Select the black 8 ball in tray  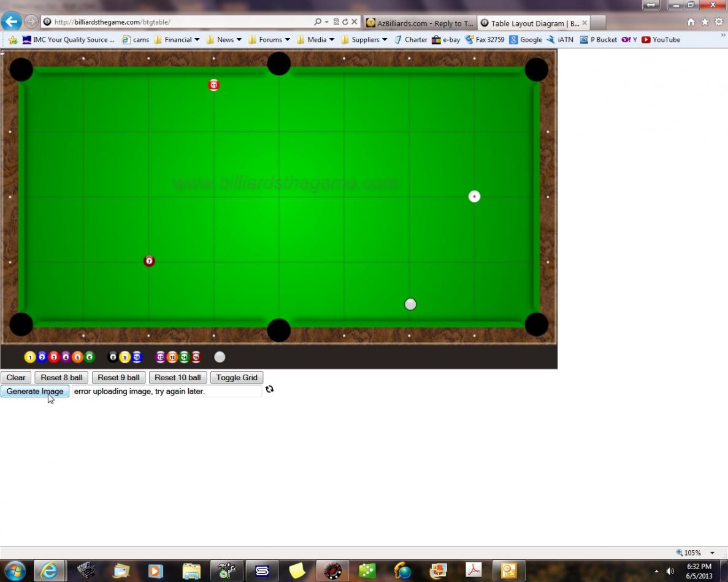[x=113, y=357]
